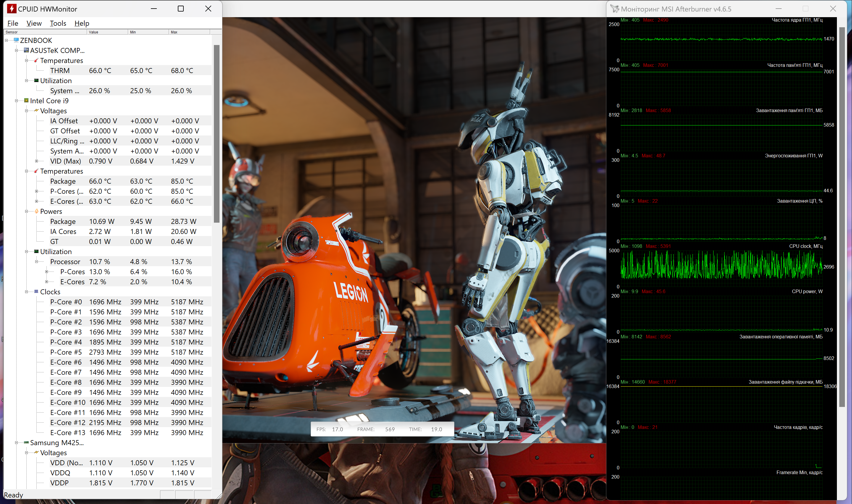Click the HWMonitor vertical scrollbar thumb

pyautogui.click(x=216, y=133)
